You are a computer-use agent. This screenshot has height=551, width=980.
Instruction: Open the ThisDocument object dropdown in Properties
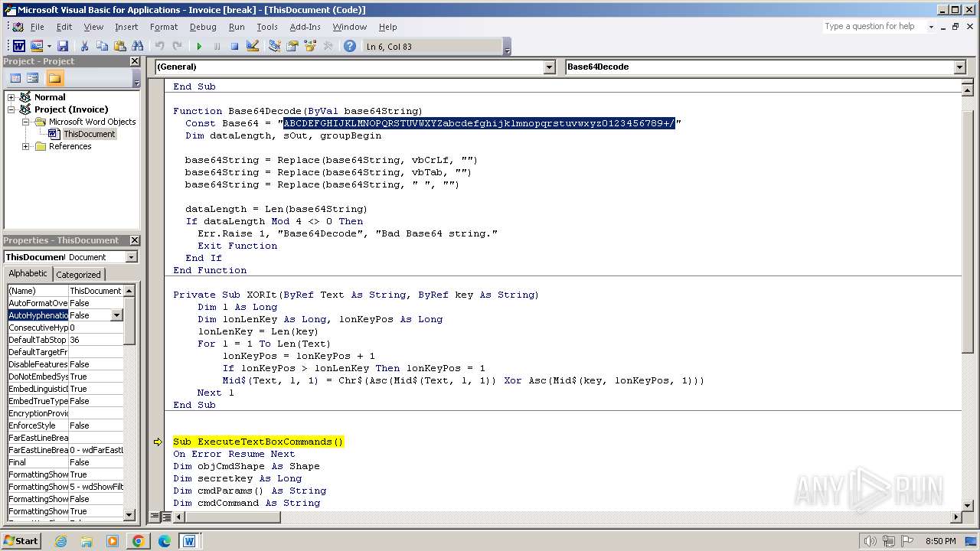(x=131, y=257)
